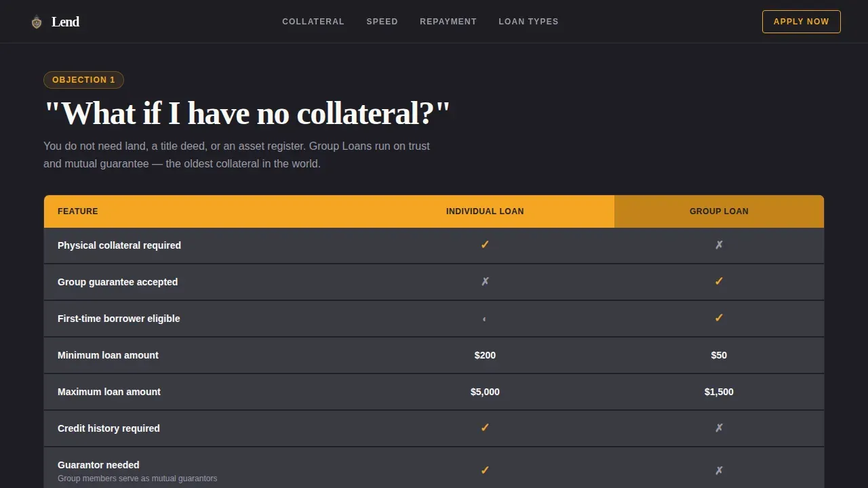This screenshot has height=488, width=868.
Task: Click the Minimum loan amount label
Action: point(108,355)
